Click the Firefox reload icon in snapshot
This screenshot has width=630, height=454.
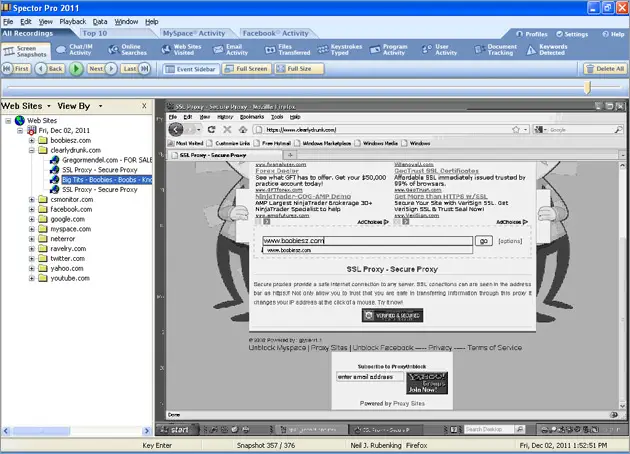(211, 129)
